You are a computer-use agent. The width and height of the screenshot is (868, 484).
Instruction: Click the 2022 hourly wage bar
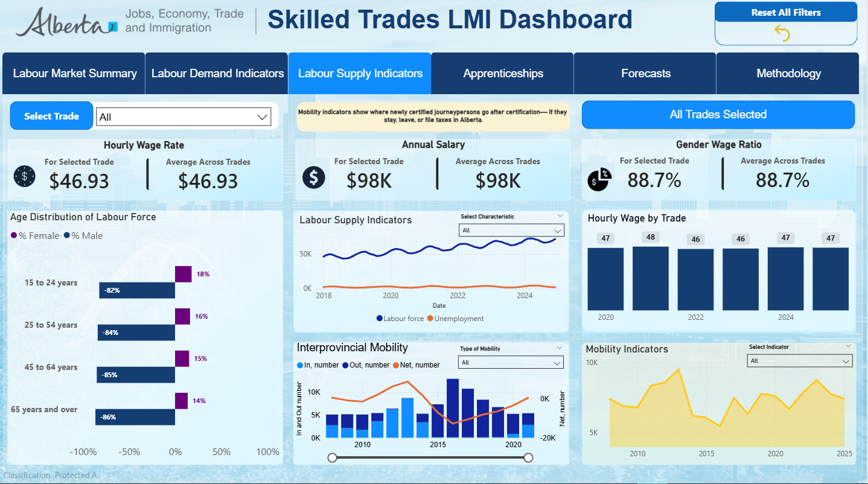pyautogui.click(x=695, y=279)
